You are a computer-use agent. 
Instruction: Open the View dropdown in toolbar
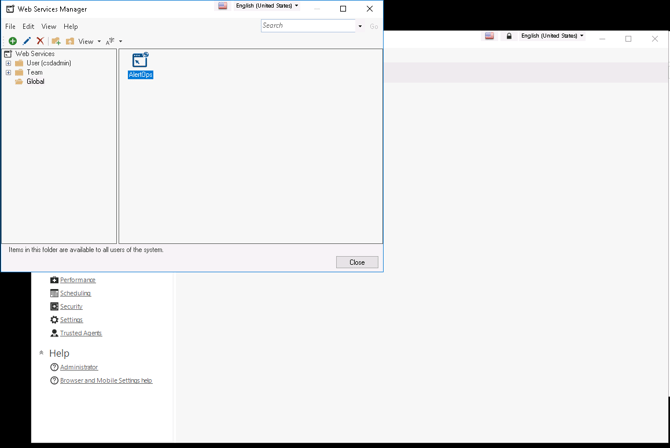[x=89, y=41]
